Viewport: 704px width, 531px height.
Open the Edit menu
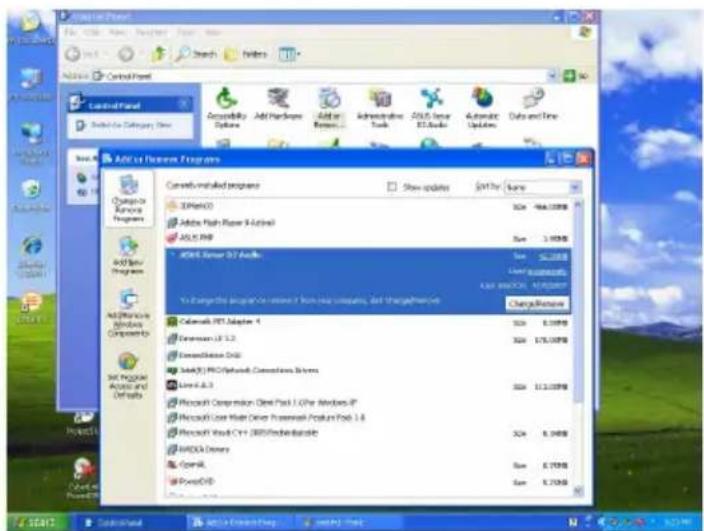[92, 32]
